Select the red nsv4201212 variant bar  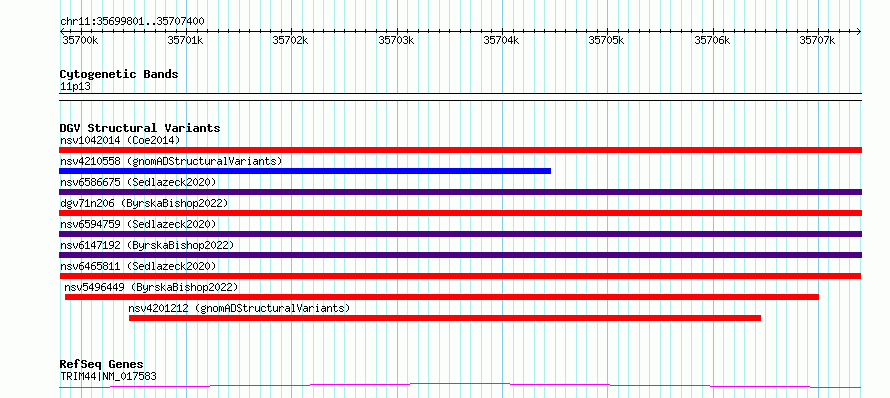pyautogui.click(x=445, y=318)
